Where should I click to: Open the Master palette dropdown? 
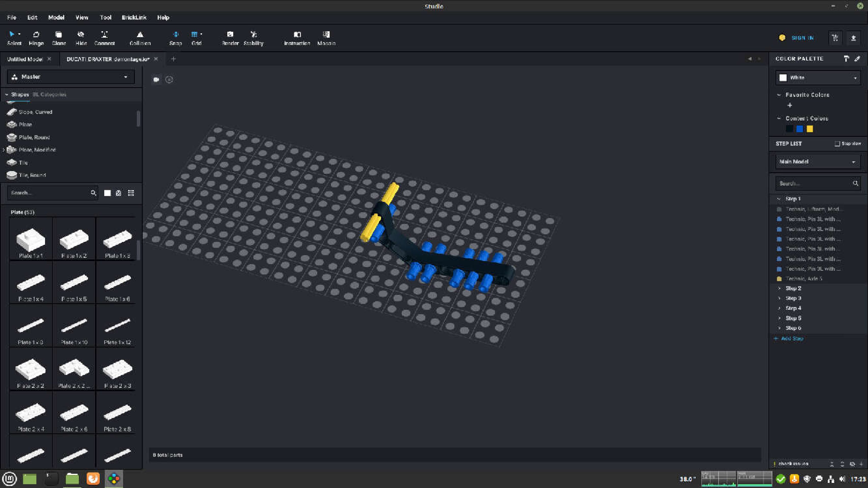71,77
